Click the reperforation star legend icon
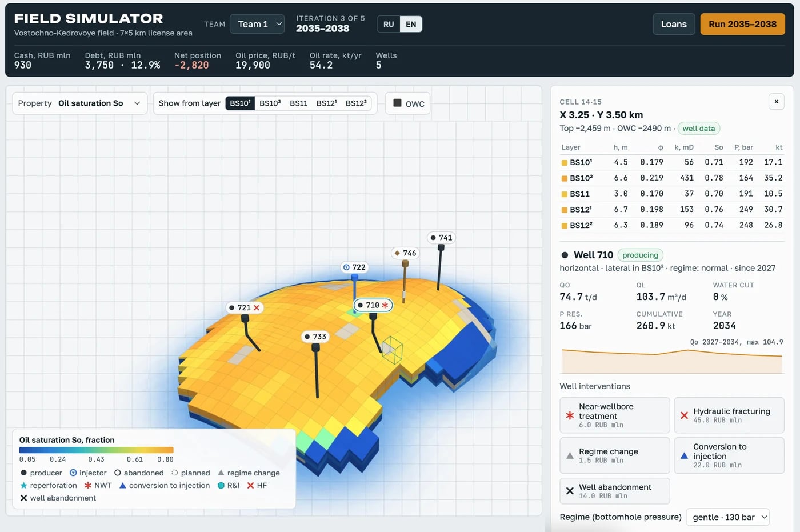 (24, 485)
